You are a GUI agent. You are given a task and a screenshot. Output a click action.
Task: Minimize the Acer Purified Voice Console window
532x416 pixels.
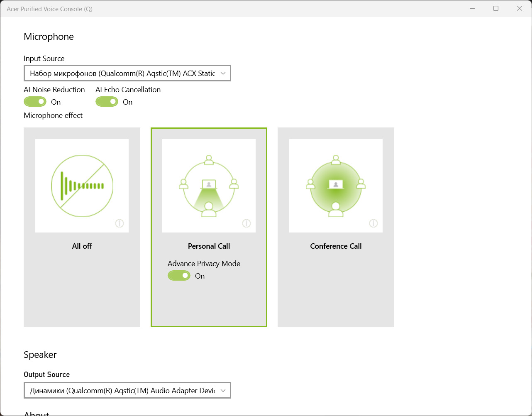pos(472,8)
